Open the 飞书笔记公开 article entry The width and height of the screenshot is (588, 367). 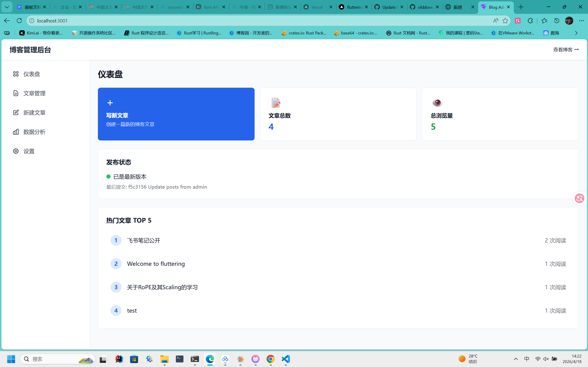click(143, 240)
